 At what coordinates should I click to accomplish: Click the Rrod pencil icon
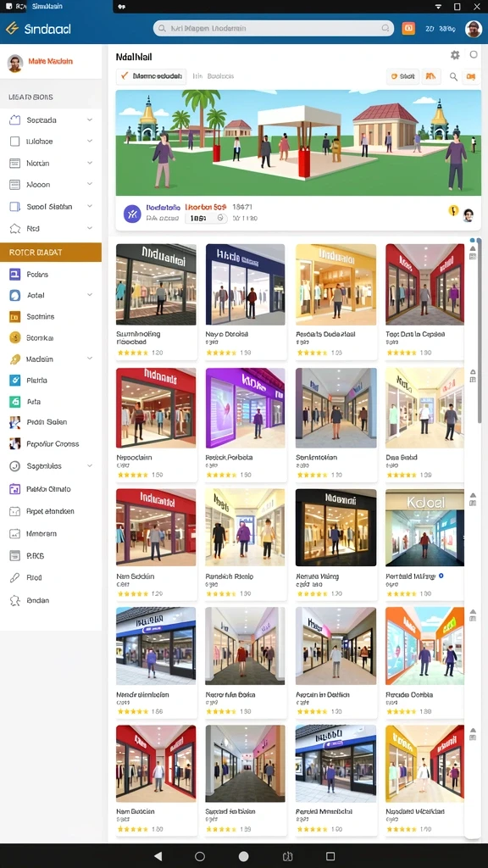point(15,577)
